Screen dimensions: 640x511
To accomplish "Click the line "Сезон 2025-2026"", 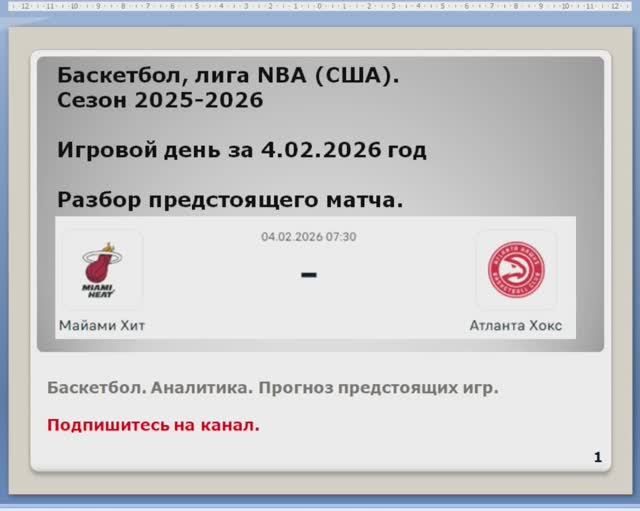I will coord(160,100).
